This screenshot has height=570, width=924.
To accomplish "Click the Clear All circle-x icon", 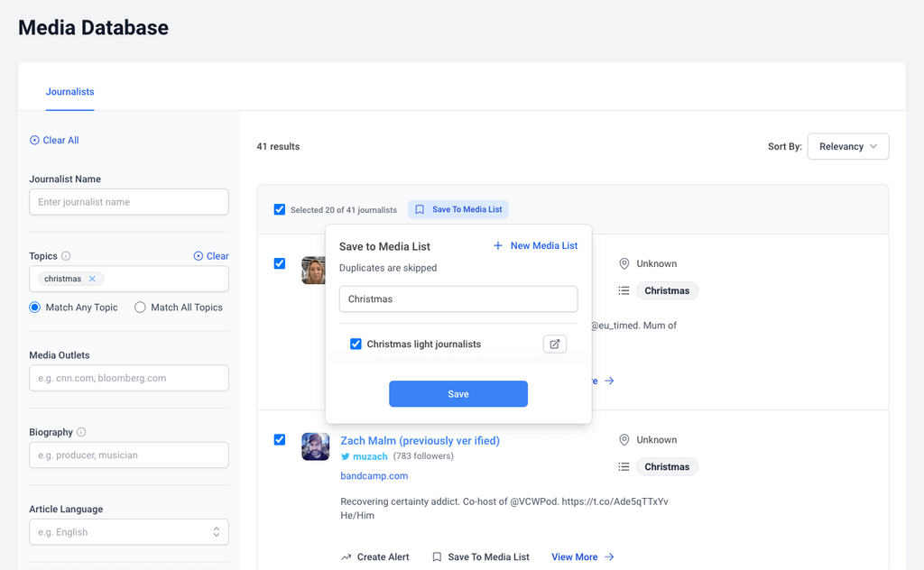I will (34, 141).
